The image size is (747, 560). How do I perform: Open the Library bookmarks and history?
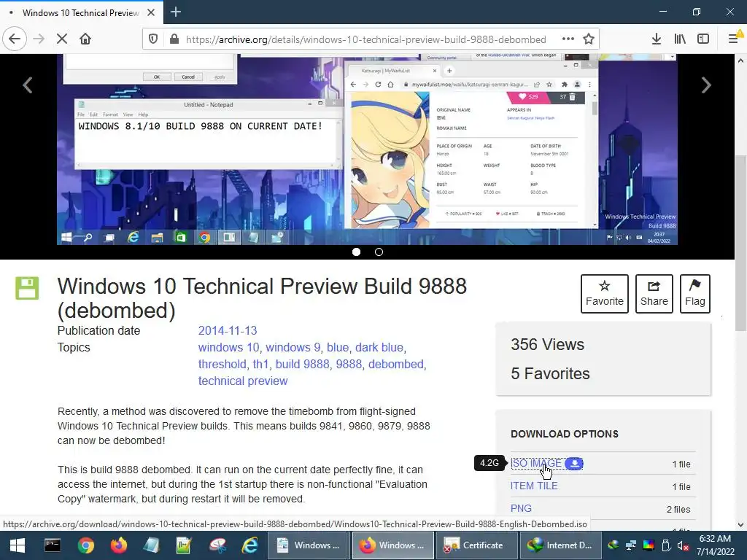point(680,39)
